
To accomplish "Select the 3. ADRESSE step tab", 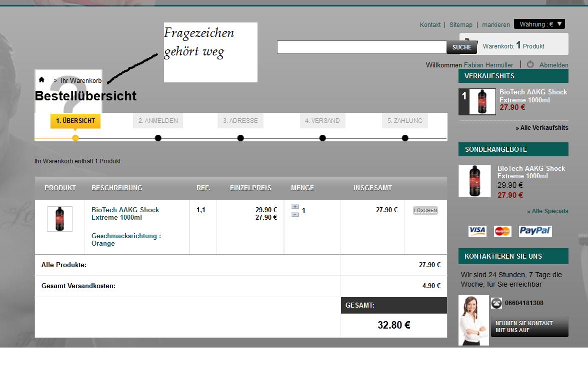I will (240, 121).
